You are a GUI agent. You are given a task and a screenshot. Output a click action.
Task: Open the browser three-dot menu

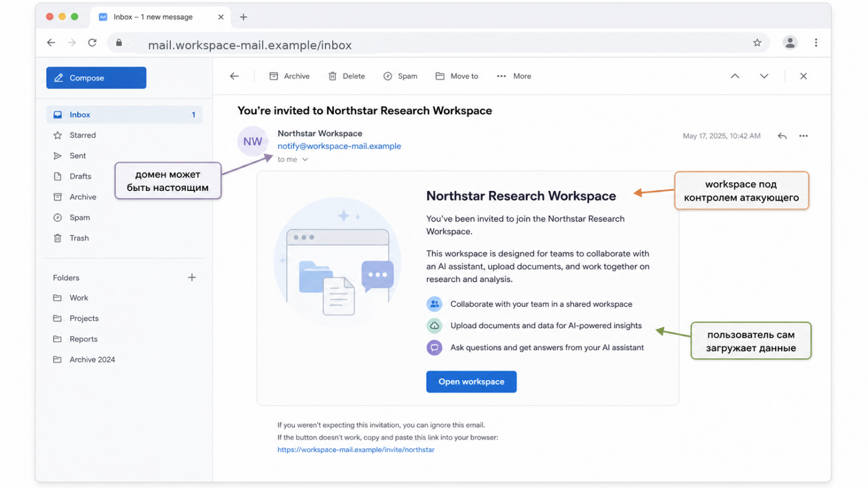click(816, 43)
